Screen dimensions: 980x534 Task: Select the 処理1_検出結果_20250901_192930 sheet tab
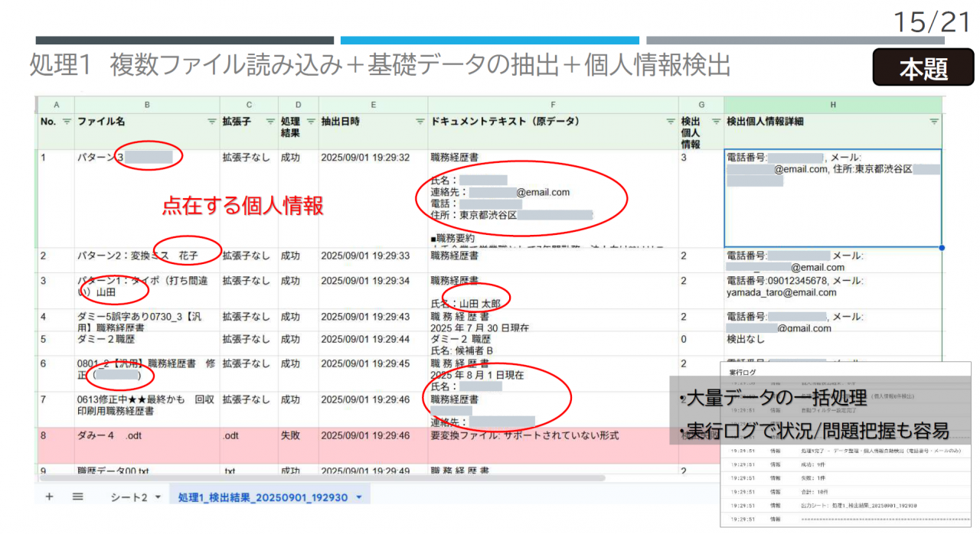click(x=263, y=497)
